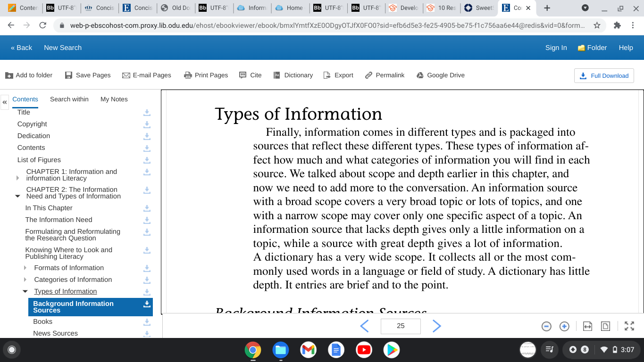Click Save Pages
The width and height of the screenshot is (644, 362).
tap(88, 75)
